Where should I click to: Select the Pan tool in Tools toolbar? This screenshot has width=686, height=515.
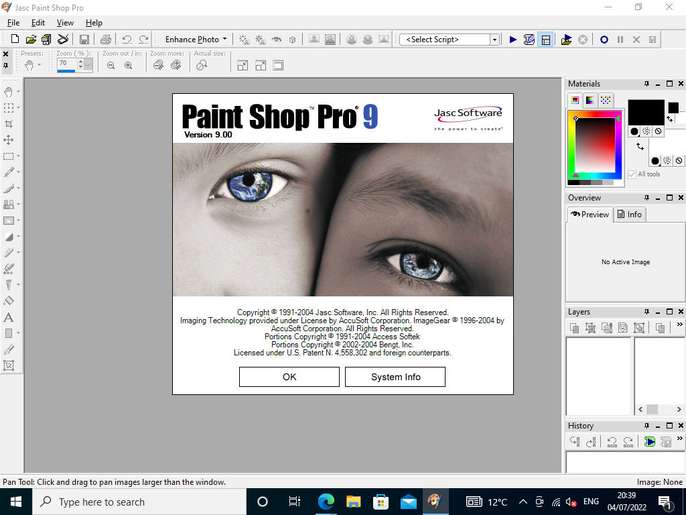pos(8,92)
